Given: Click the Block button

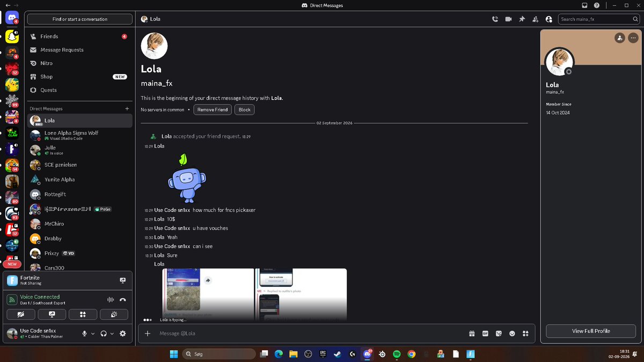Looking at the screenshot, I should click(x=244, y=109).
